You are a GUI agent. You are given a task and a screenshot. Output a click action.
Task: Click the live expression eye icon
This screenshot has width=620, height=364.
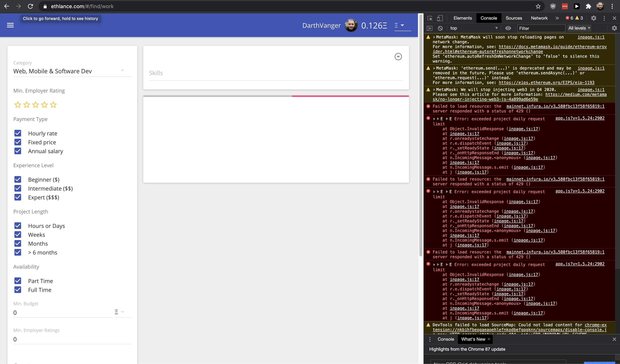coord(508,28)
